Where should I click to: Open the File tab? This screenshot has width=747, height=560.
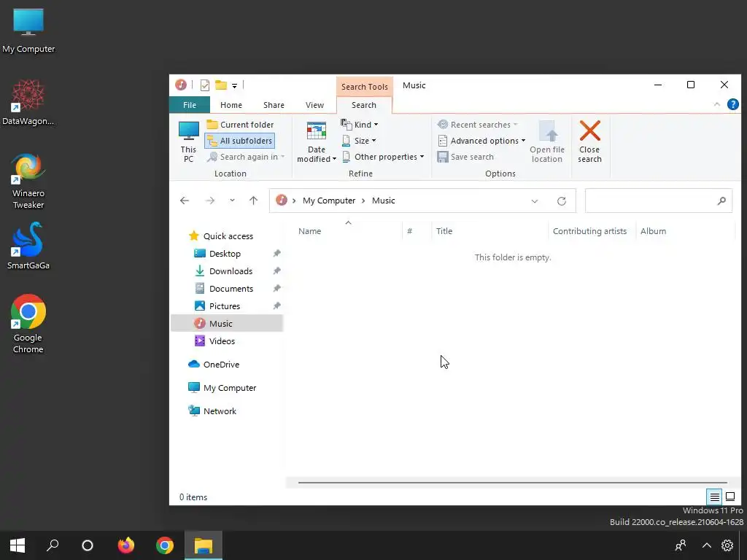click(x=190, y=105)
